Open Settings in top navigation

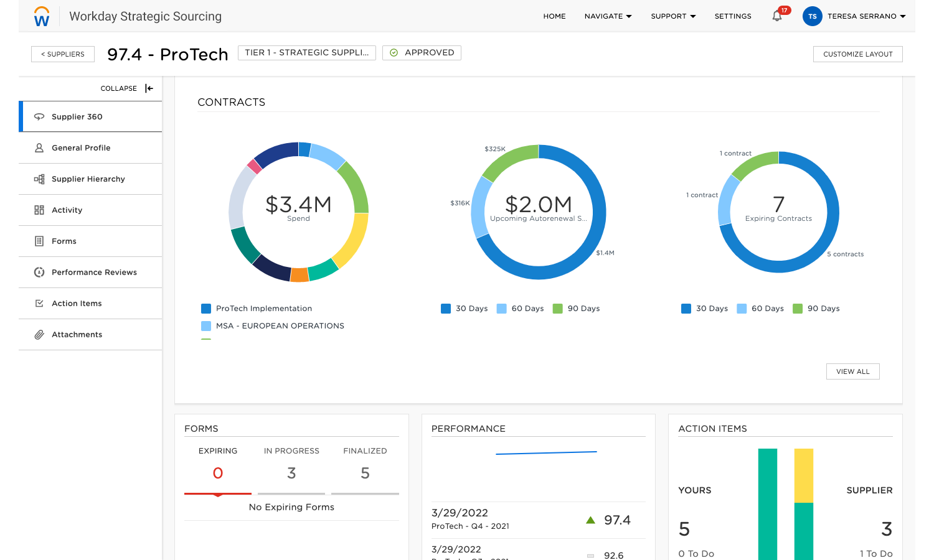[733, 16]
